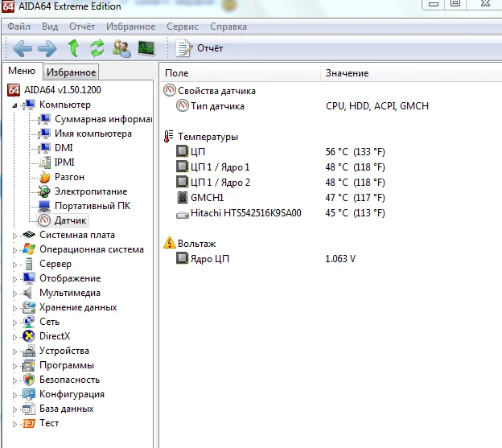The height and width of the screenshot is (448, 502).
Task: Expand the Системная плата node
Action: click(14, 236)
